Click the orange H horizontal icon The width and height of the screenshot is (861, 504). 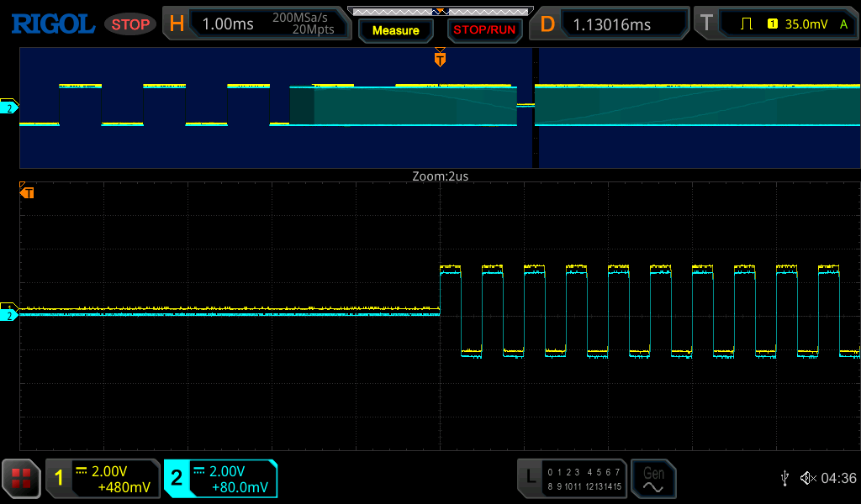[177, 24]
